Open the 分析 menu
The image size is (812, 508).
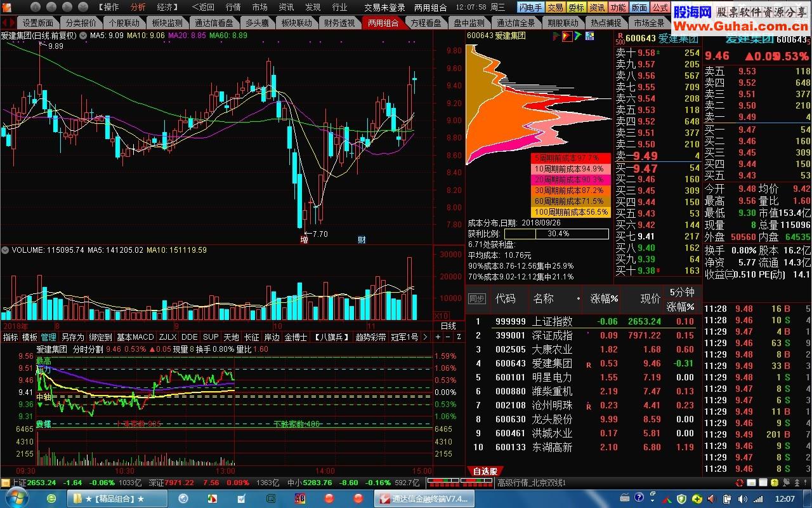(138, 8)
